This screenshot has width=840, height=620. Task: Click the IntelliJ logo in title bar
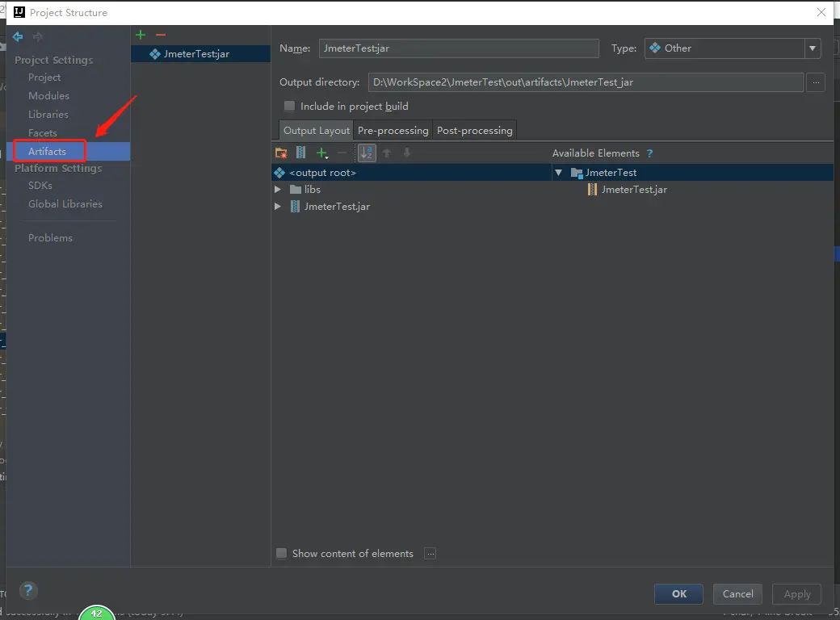(19, 12)
